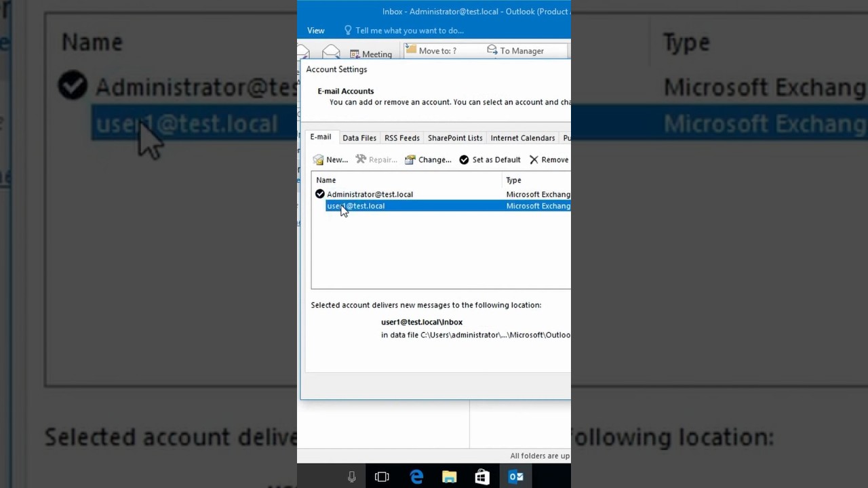This screenshot has width=868, height=488.
Task: Click the Set as Default checkmark icon
Action: [464, 160]
